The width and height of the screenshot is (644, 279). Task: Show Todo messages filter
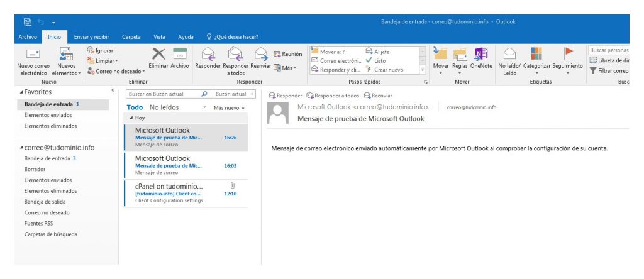click(x=135, y=107)
